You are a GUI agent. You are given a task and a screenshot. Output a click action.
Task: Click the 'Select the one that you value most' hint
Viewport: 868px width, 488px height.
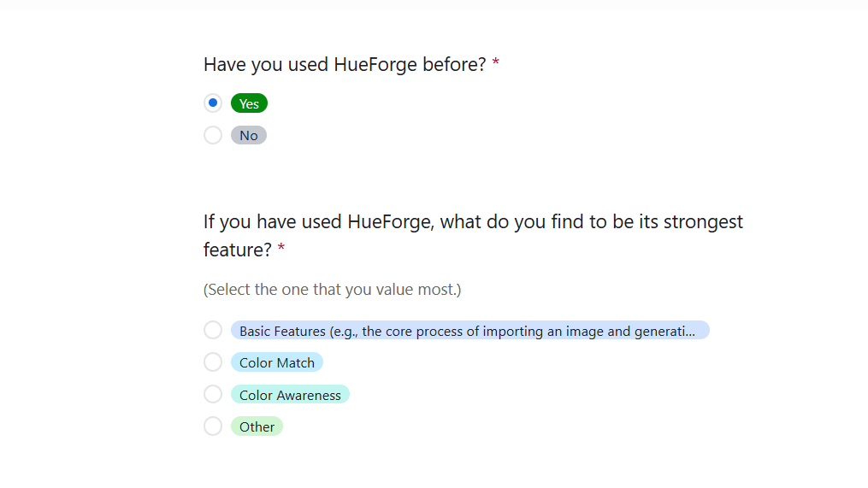point(332,290)
